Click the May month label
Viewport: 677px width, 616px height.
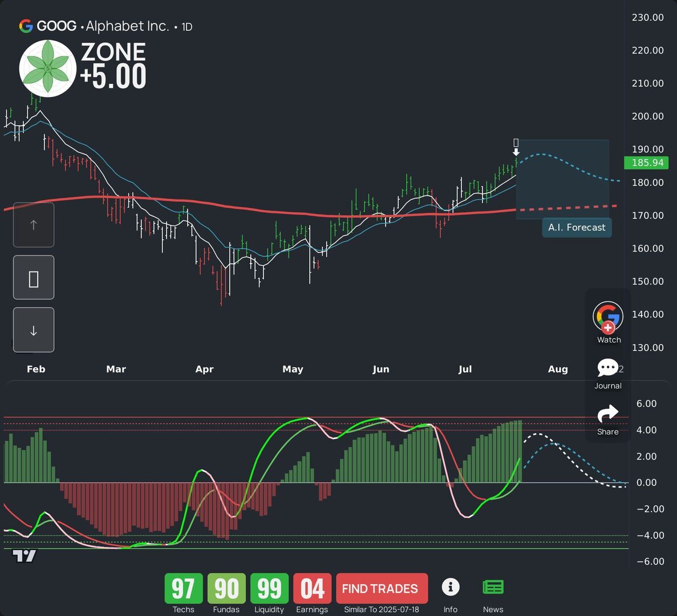pyautogui.click(x=293, y=369)
